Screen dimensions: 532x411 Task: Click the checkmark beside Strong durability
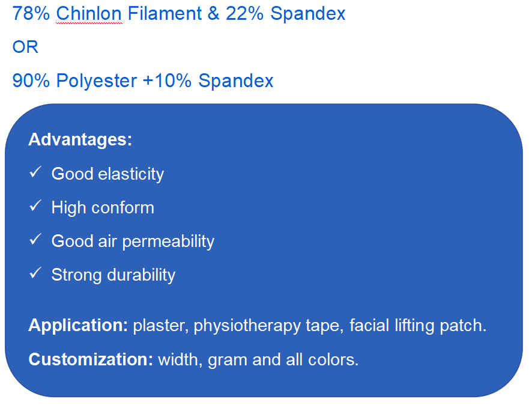[x=35, y=274]
